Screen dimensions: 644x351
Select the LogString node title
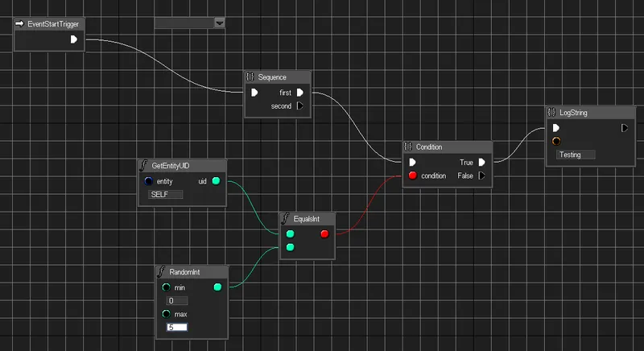573,113
